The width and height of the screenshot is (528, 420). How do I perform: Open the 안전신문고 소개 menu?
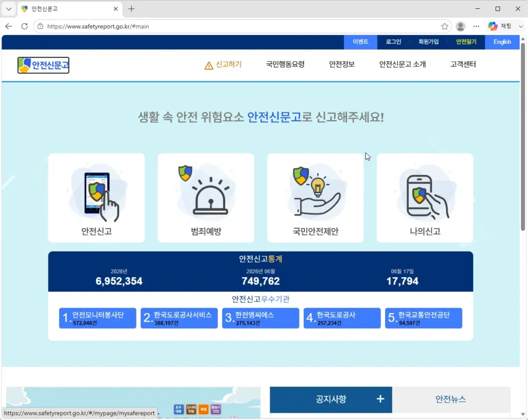click(402, 64)
